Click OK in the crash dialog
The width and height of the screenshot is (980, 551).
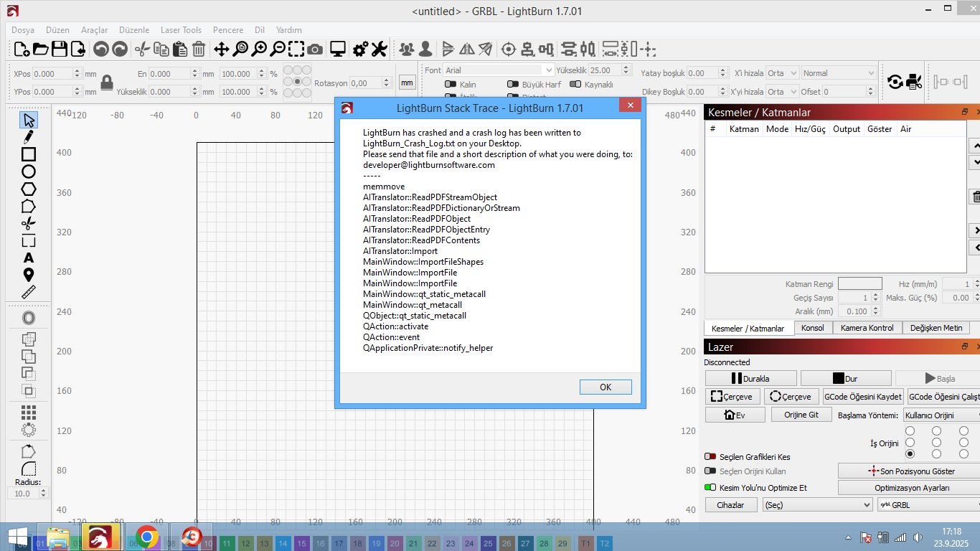click(606, 387)
